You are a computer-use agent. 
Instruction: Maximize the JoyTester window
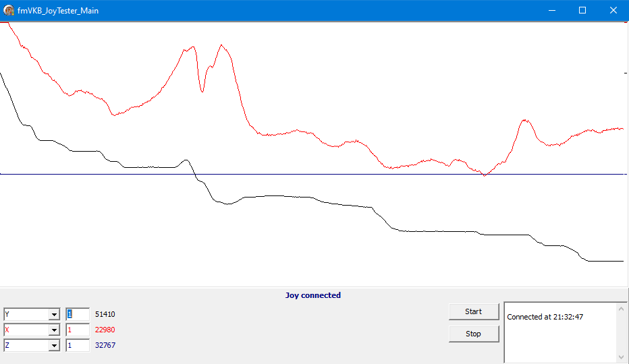[x=582, y=10]
